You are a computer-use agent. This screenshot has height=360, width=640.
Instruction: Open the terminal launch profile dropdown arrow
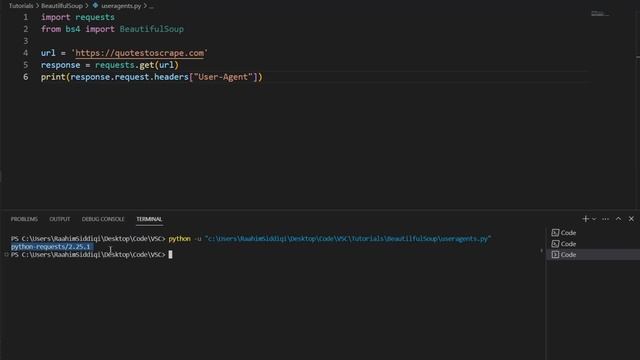(594, 219)
